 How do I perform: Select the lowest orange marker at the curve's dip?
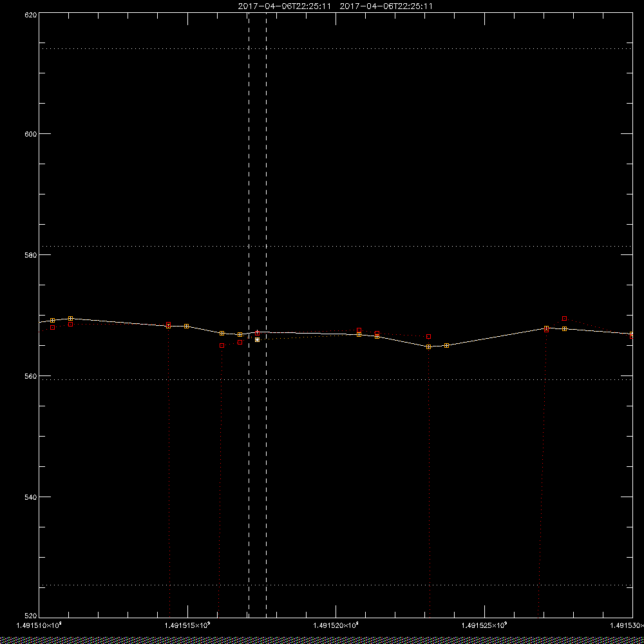[x=428, y=346]
